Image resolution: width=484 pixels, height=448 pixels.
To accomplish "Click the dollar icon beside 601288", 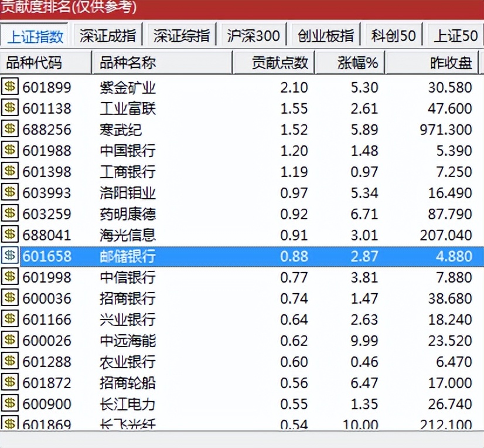I will pos(9,361).
